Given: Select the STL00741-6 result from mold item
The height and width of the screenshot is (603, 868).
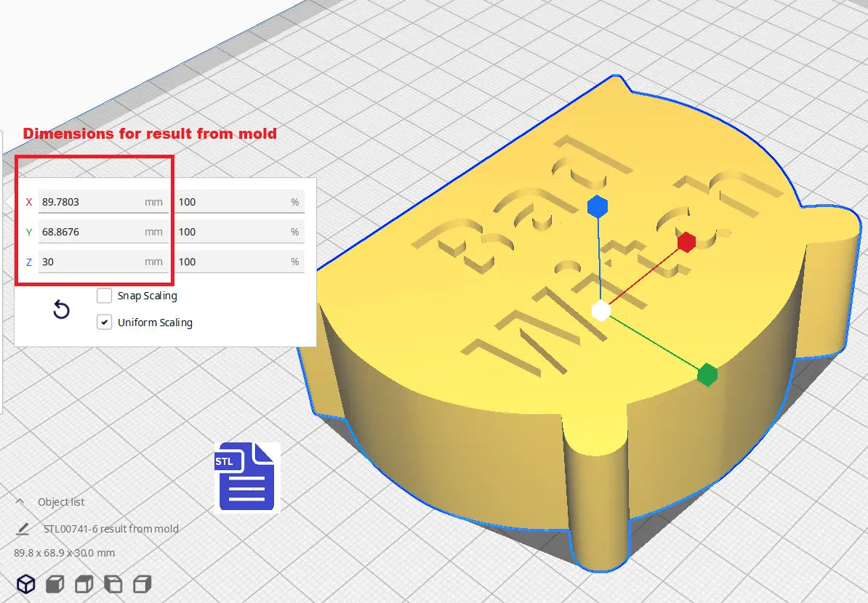Looking at the screenshot, I should pyautogui.click(x=110, y=529).
